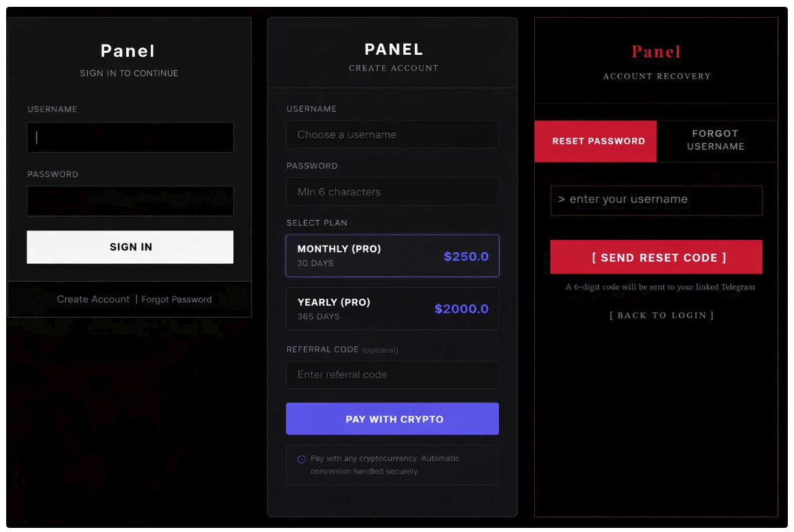Hit the red SEND RESET CODE button
The width and height of the screenshot is (794, 532).
point(656,258)
